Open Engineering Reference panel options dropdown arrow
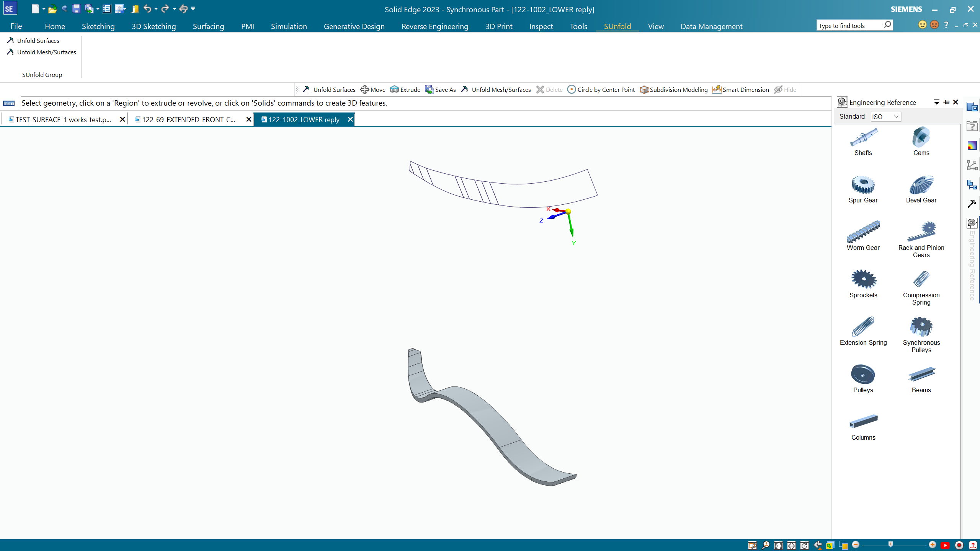 936,102
